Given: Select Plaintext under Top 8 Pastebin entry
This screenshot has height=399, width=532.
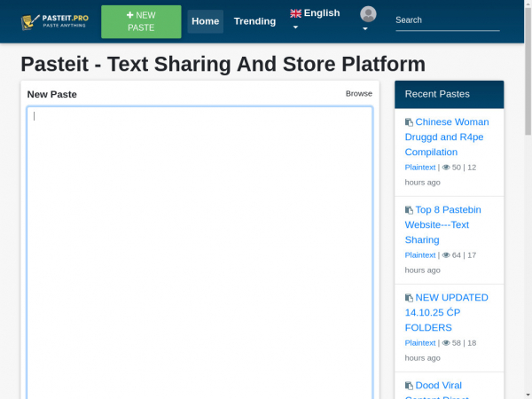Looking at the screenshot, I should pos(420,255).
